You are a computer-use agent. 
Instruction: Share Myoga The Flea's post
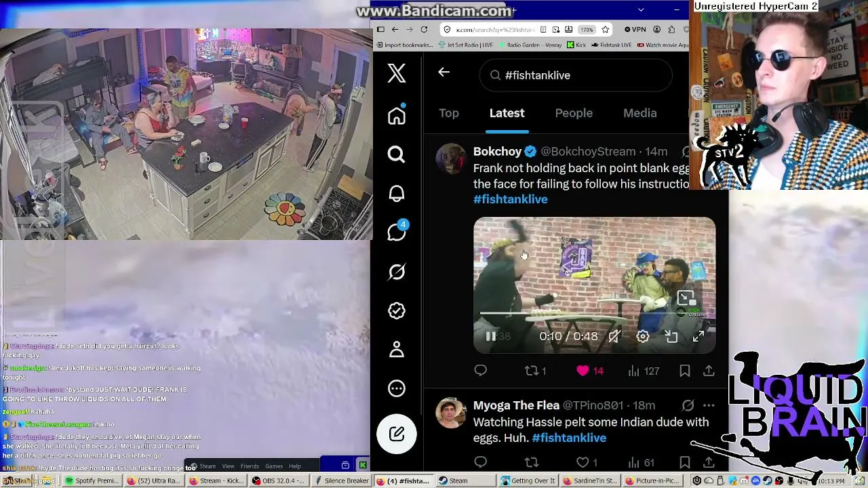click(709, 462)
